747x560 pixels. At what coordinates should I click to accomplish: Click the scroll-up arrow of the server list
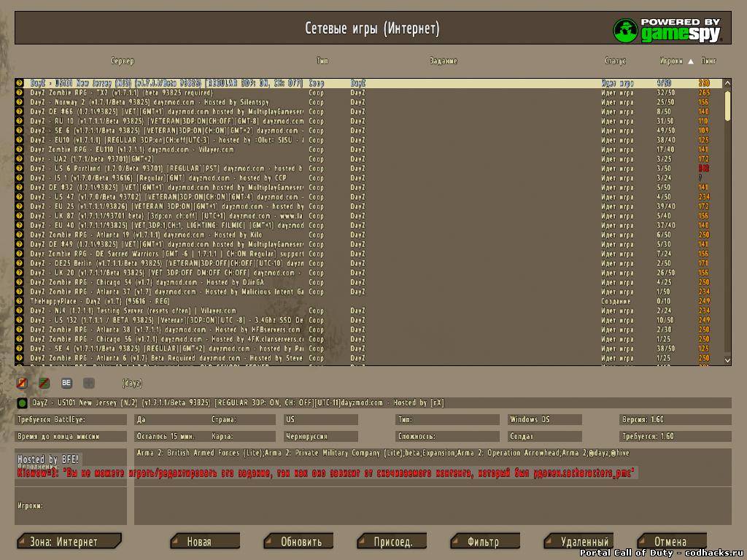pos(727,83)
